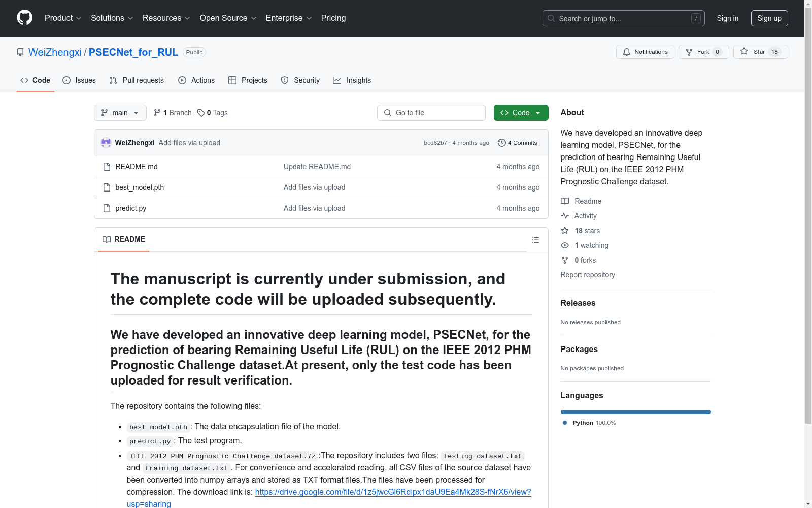The image size is (812, 508).
Task: Open the Google Drive download link
Action: 392,492
